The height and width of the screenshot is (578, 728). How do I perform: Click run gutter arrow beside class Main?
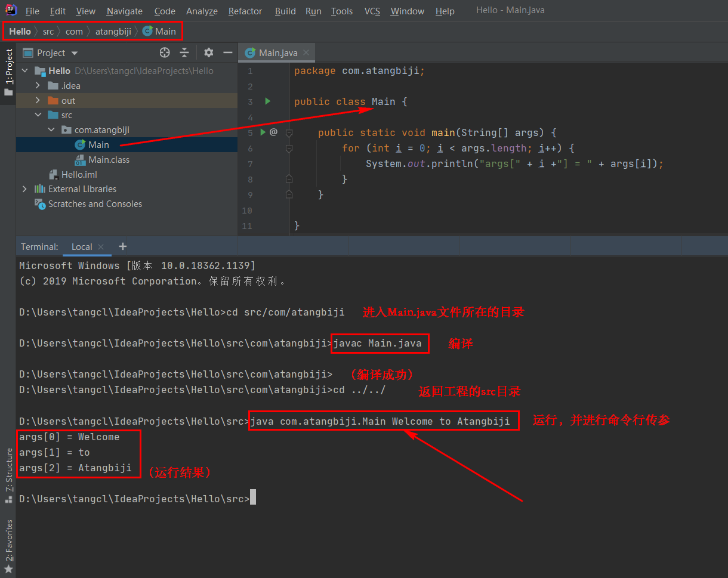(x=268, y=101)
